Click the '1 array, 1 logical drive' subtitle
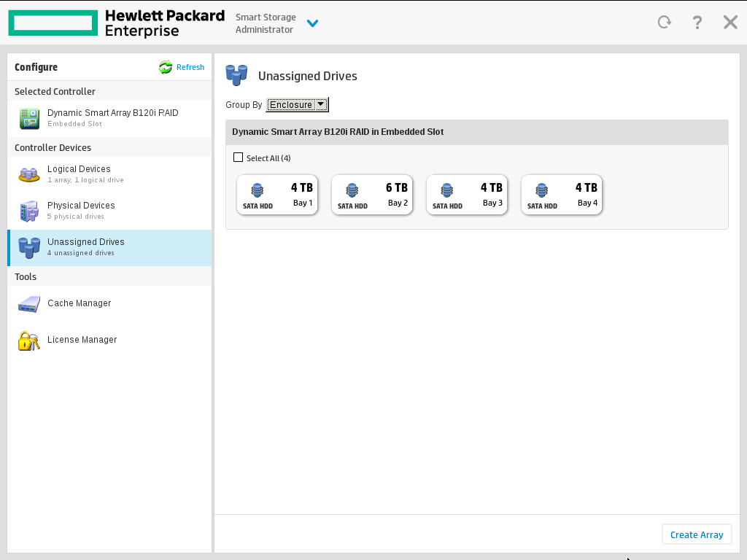The width and height of the screenshot is (747, 560). click(85, 180)
